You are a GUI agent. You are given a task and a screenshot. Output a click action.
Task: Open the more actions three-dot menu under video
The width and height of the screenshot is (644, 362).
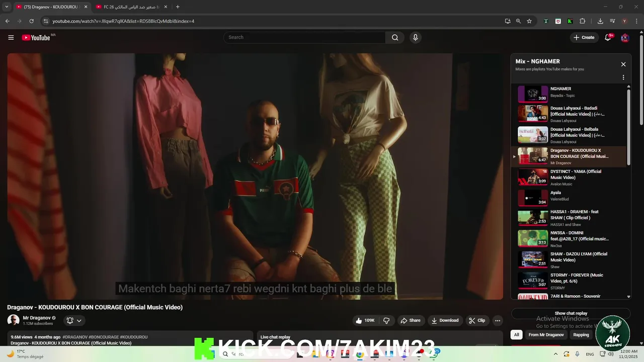point(498,320)
